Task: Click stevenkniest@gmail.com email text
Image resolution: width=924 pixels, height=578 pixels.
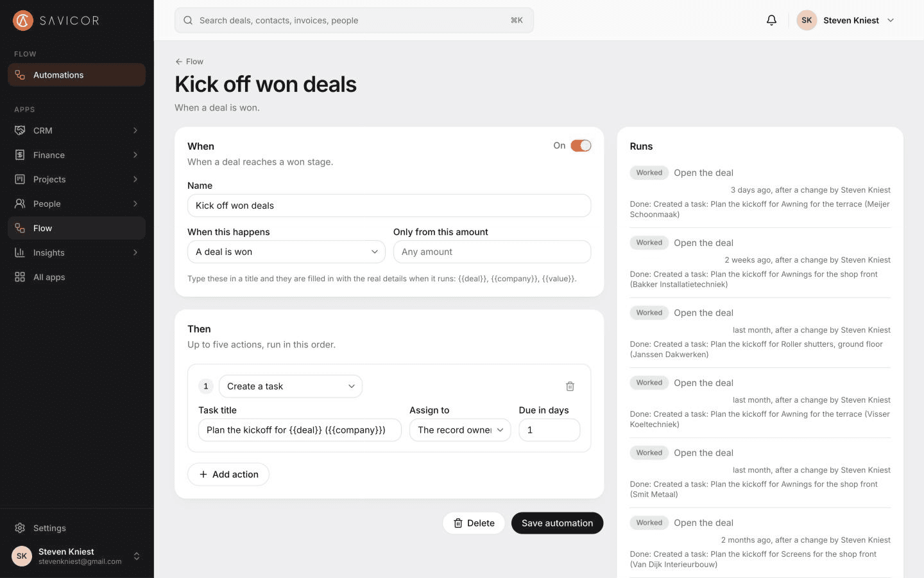Action: click(x=80, y=562)
